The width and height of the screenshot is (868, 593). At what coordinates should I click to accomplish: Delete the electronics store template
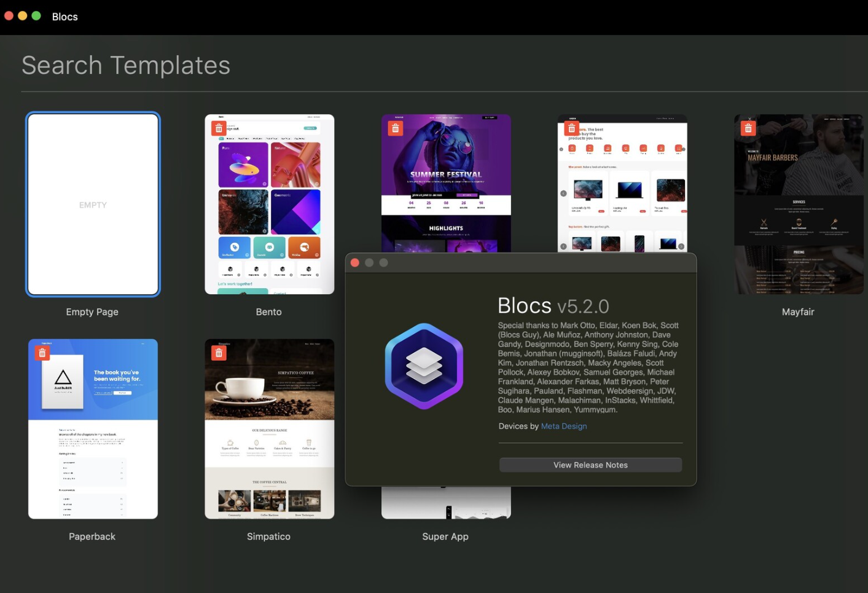coord(571,128)
